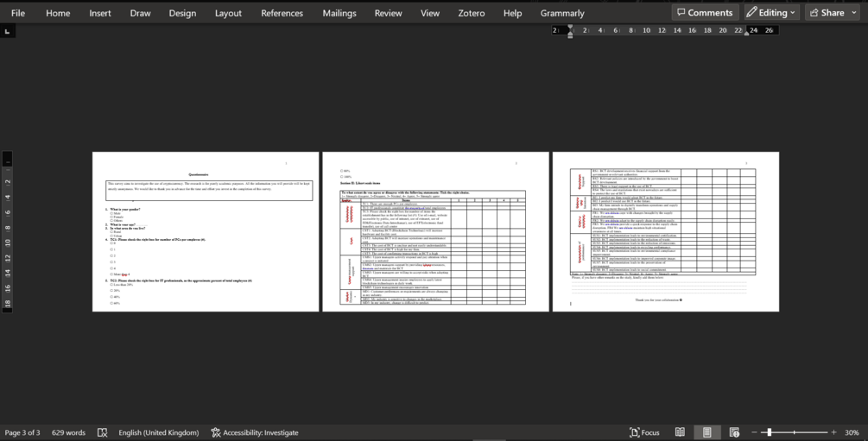Switch to the References tab
The image size is (868, 441).
[282, 13]
